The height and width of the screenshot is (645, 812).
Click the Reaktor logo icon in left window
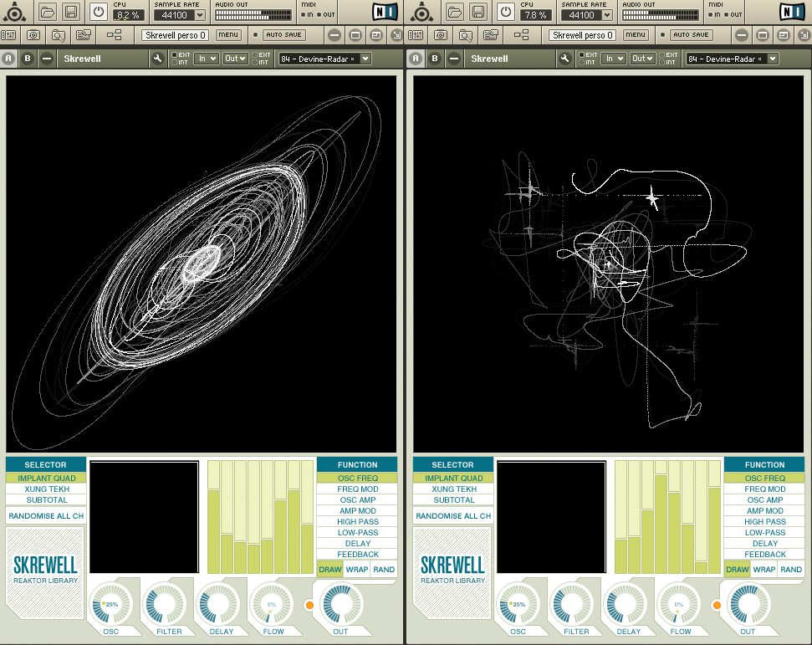pos(14,12)
